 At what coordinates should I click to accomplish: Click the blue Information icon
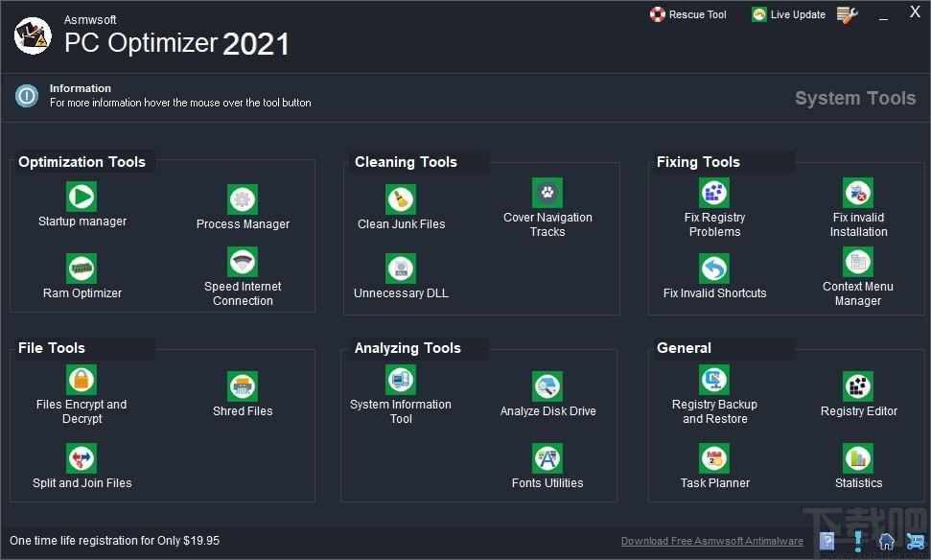click(x=27, y=96)
